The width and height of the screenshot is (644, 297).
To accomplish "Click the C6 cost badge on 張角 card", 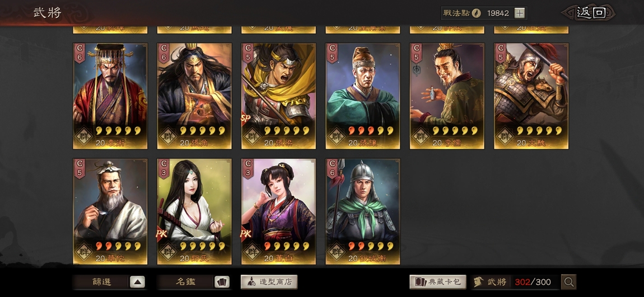I will click(x=164, y=53).
